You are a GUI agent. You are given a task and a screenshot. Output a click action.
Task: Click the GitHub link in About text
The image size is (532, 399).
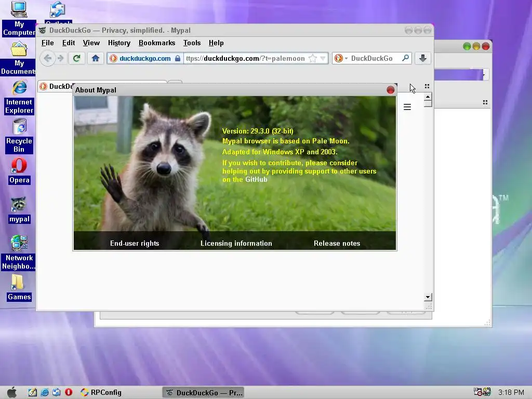[256, 179]
